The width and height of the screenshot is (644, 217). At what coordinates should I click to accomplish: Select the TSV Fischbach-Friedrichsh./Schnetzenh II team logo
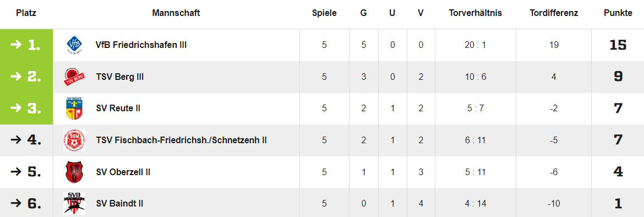pos(74,140)
